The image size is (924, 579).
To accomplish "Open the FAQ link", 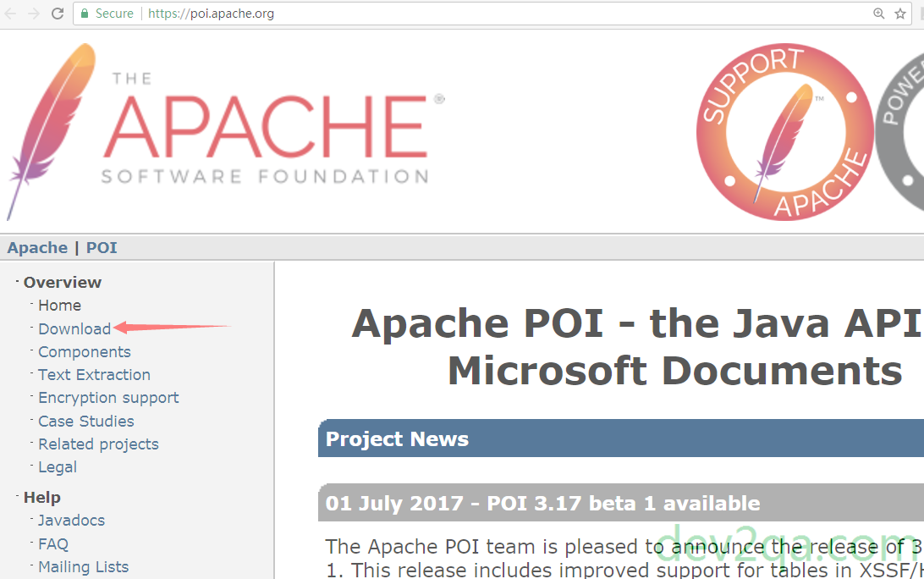I will click(x=53, y=543).
